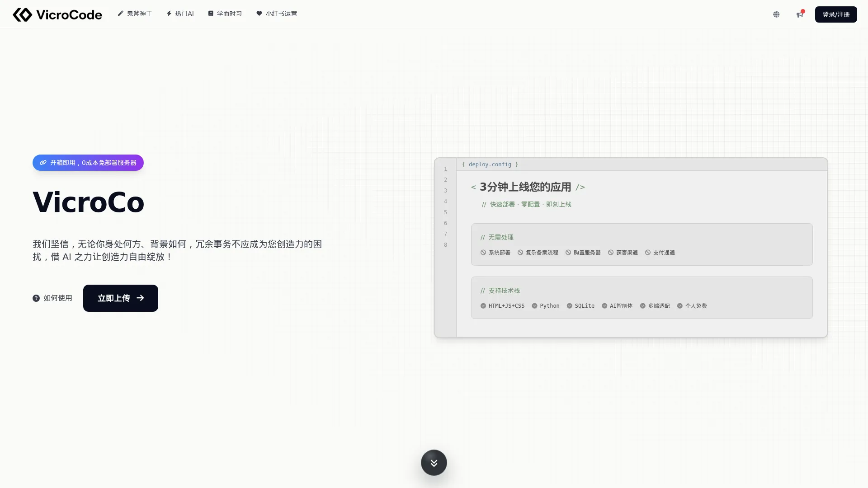
Task: Click the SQLite tag
Action: [x=580, y=306]
